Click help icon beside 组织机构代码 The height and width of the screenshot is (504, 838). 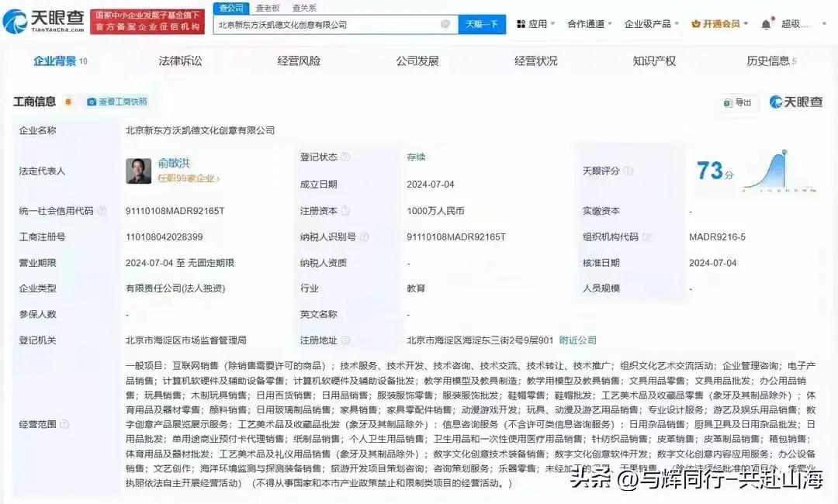pyautogui.click(x=647, y=237)
